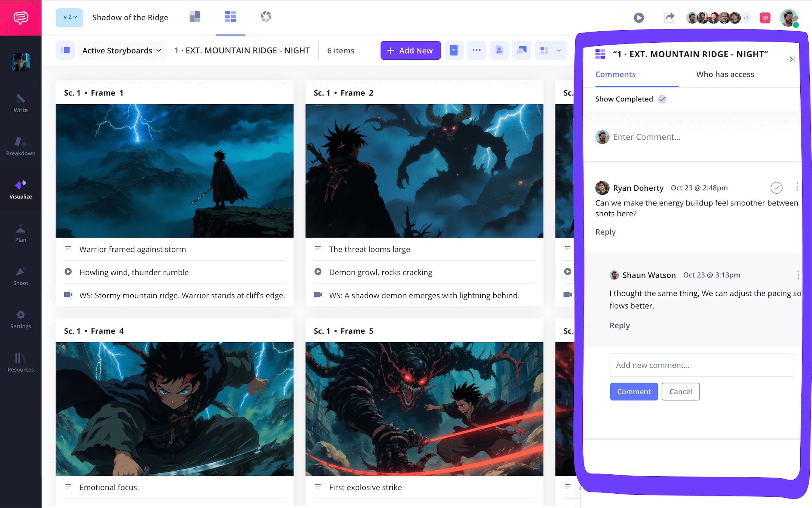Viewport: 812px width, 508px height.
Task: Select the camera aperture view icon
Action: tap(266, 17)
